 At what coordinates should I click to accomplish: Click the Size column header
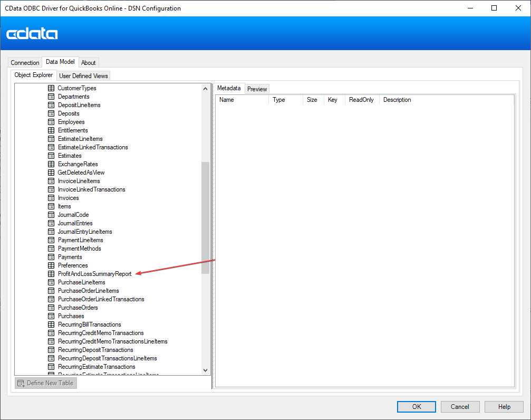(313, 100)
